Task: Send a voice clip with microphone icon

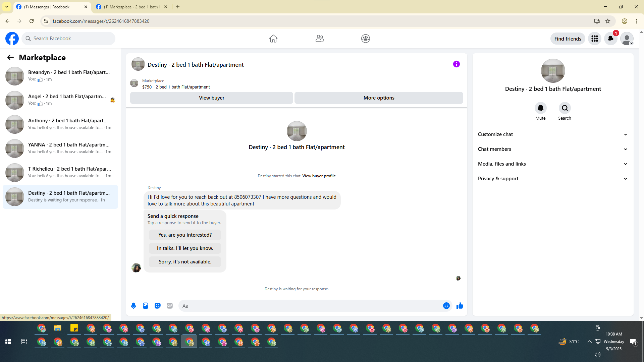Action: coord(133,306)
